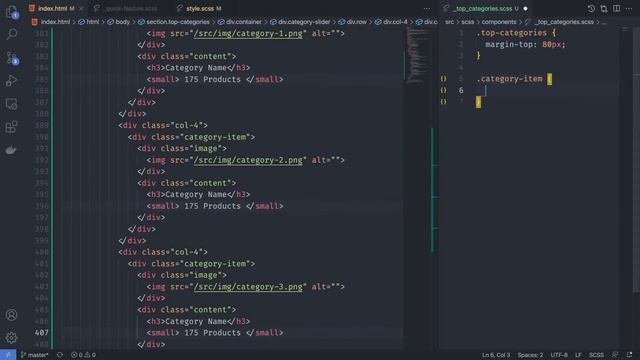Open Remote Explorer view in activity bar
This screenshot has height=360, width=640.
11,104
